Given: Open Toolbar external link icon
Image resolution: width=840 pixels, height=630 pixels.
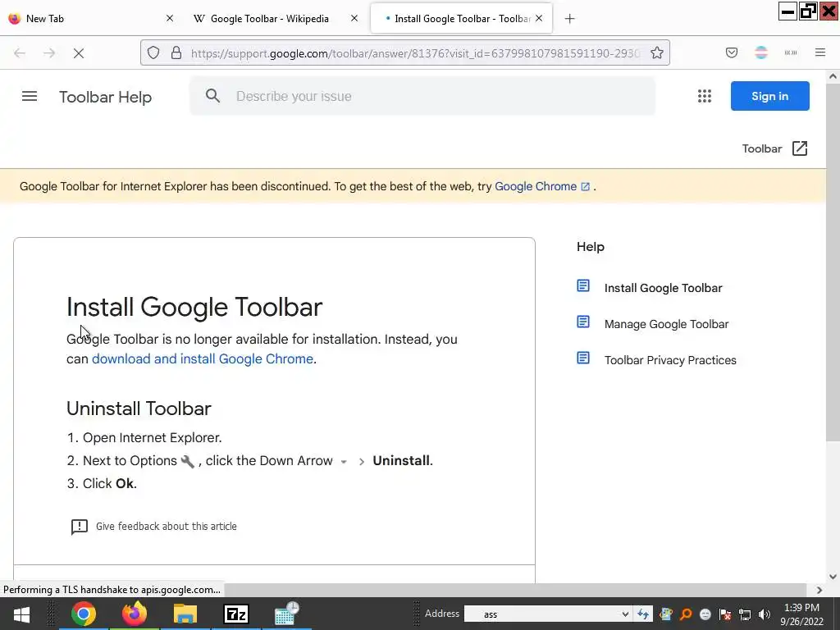Looking at the screenshot, I should (800, 148).
